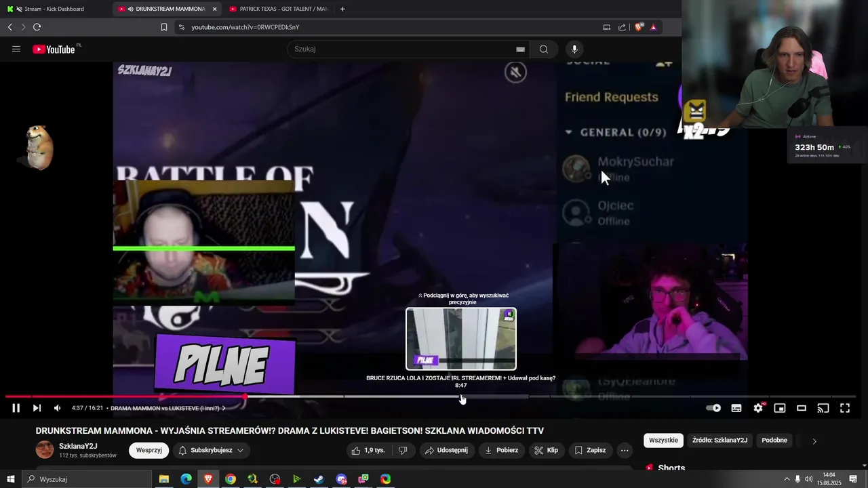Bookmark this page

pyautogui.click(x=164, y=27)
